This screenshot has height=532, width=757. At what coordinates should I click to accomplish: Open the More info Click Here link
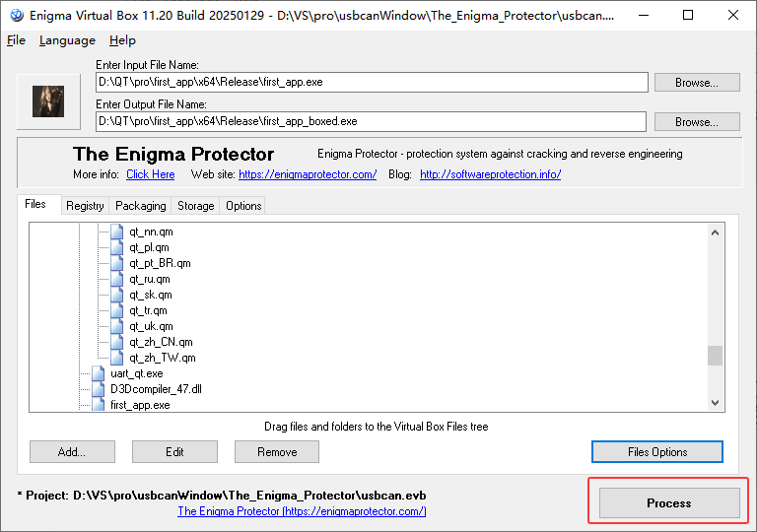(x=150, y=174)
